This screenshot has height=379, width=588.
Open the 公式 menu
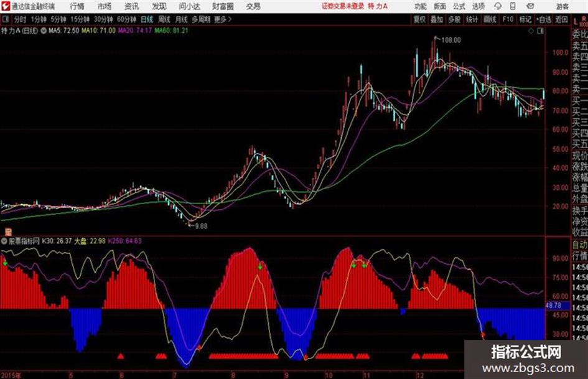[459, 6]
